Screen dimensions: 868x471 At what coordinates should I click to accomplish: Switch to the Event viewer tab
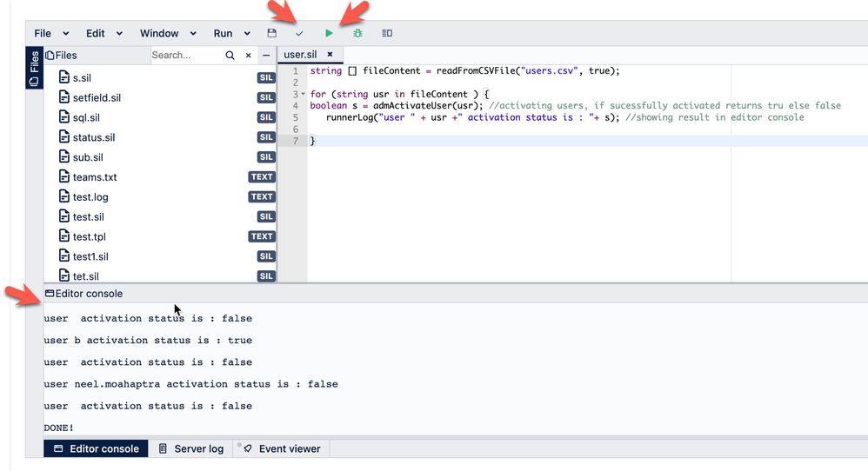point(283,449)
